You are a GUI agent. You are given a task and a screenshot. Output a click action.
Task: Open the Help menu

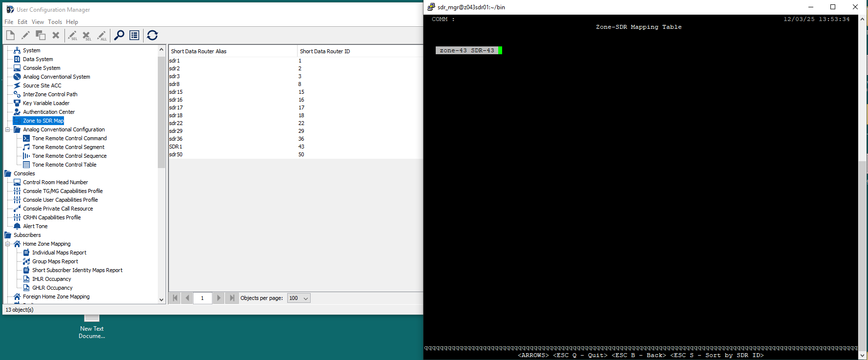point(72,22)
